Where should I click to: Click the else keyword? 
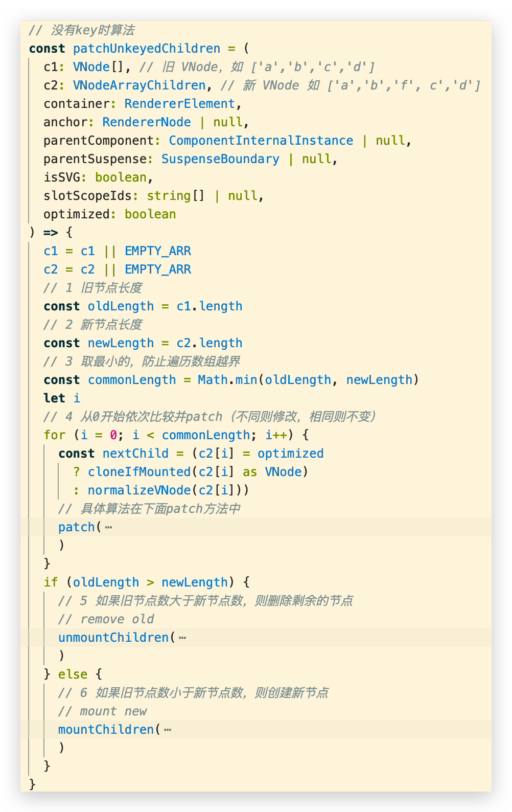73,674
